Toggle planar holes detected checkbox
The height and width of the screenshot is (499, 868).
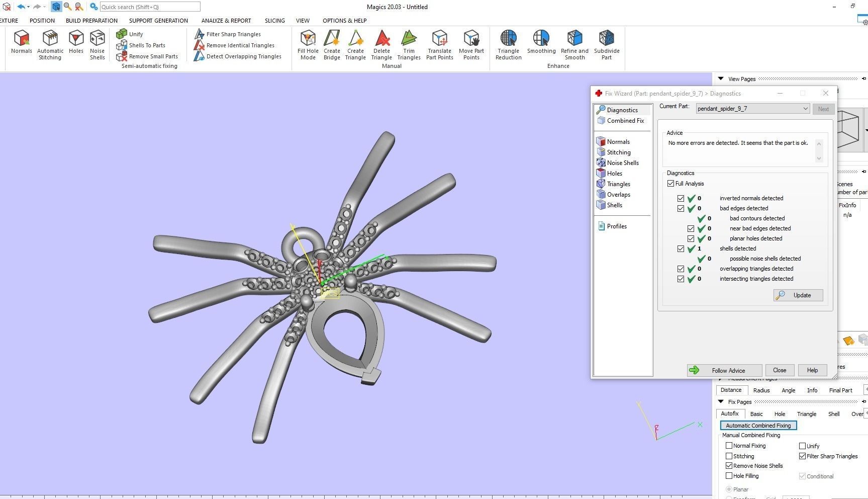(691, 238)
